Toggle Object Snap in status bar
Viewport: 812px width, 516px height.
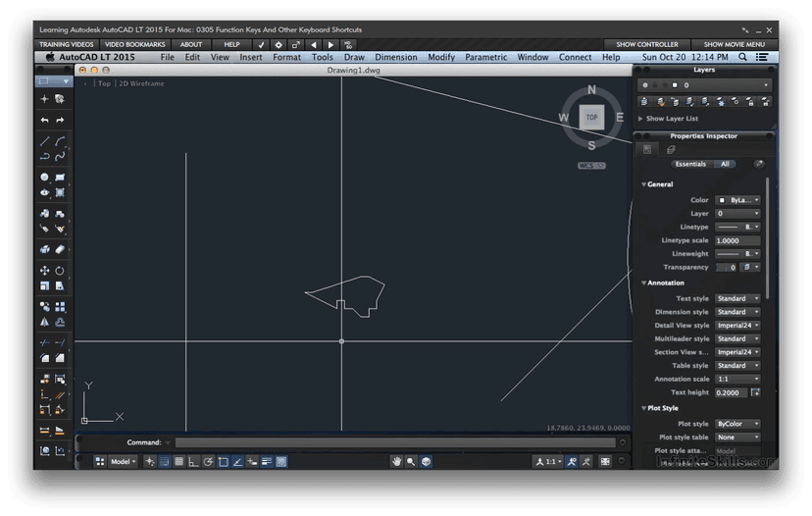point(224,461)
